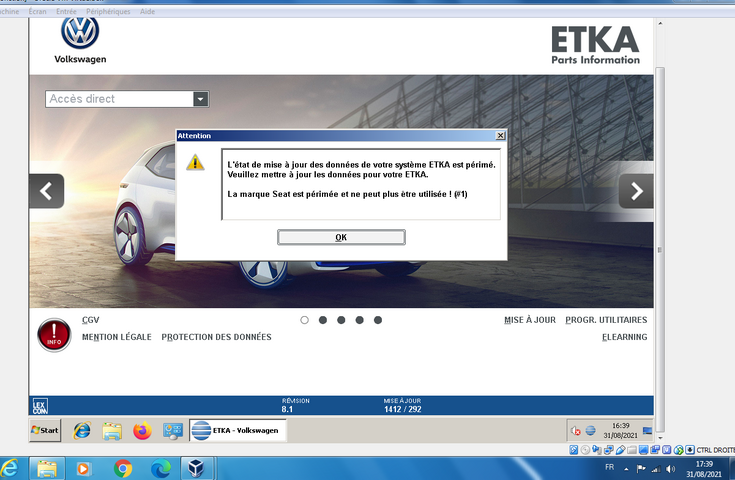
Task: Open the Écran menu
Action: pos(38,12)
